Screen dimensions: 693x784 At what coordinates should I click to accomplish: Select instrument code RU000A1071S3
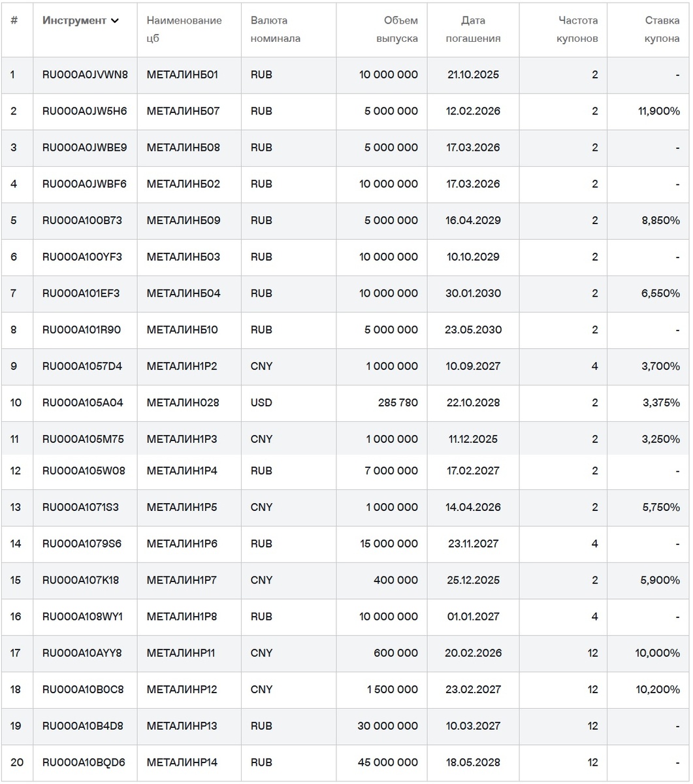(80, 508)
